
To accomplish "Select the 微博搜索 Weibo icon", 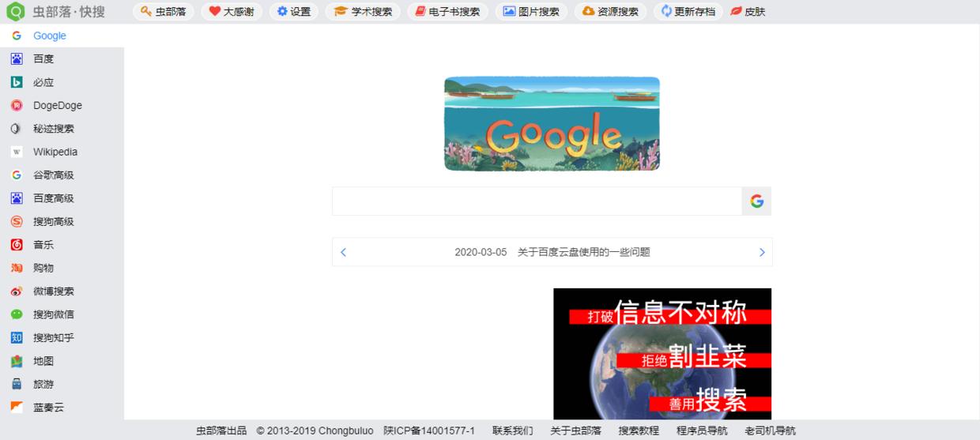I will tap(17, 291).
